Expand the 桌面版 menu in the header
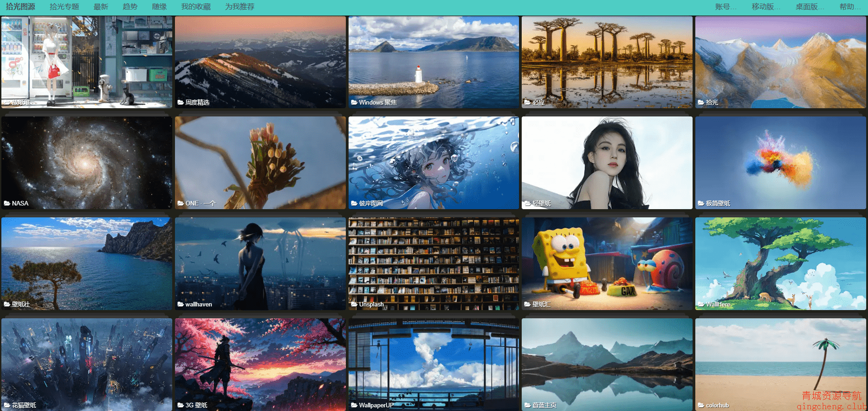This screenshot has height=411, width=868. pyautogui.click(x=810, y=7)
